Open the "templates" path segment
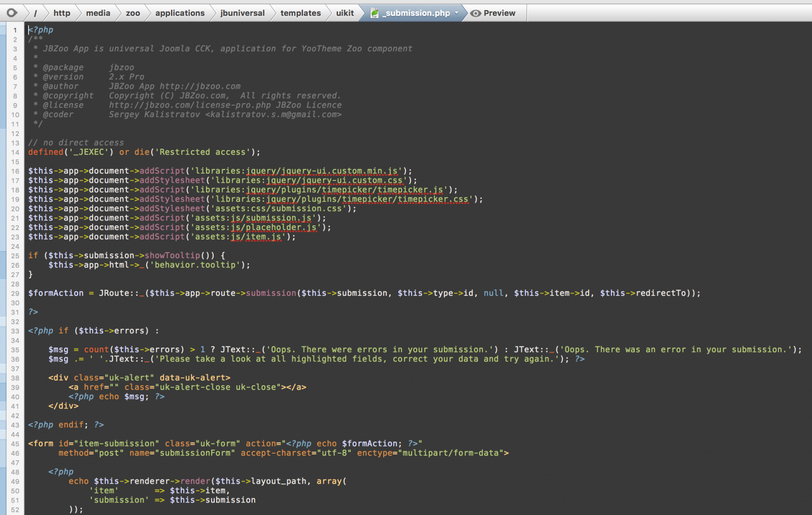This screenshot has width=812, height=515. (x=300, y=13)
